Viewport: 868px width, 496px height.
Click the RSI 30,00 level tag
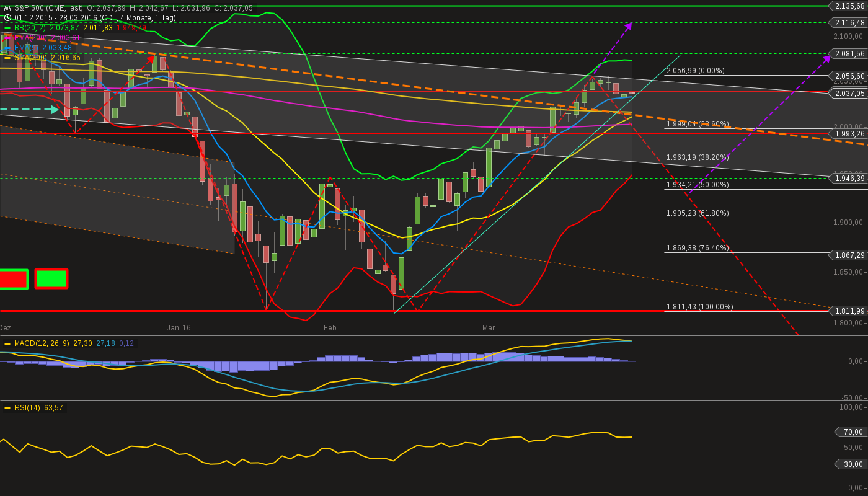coord(852,464)
